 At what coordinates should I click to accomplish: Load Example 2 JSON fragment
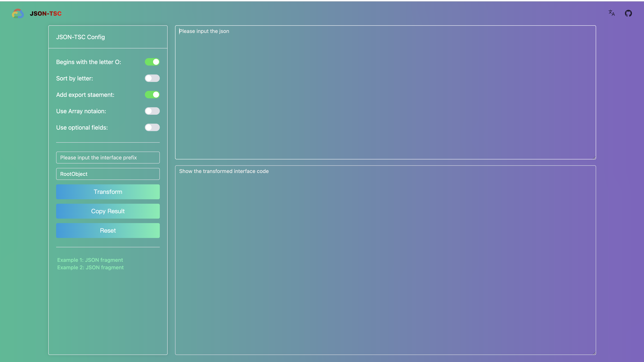coord(90,267)
